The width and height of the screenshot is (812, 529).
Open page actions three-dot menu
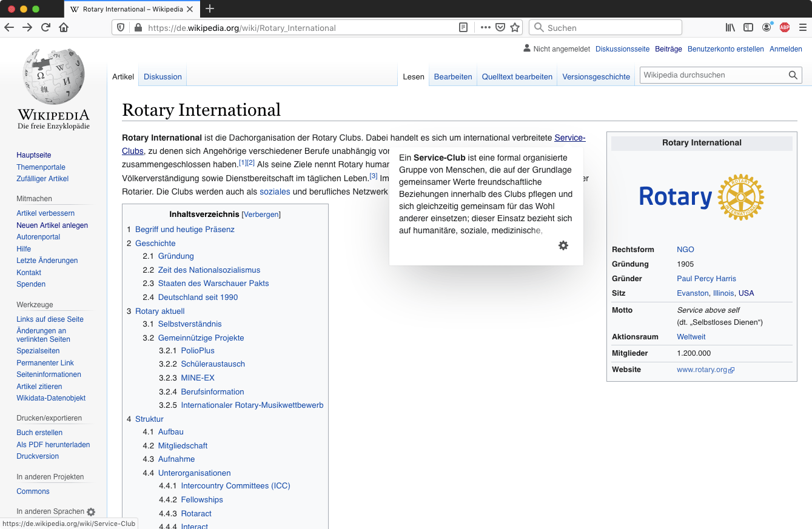tap(486, 27)
